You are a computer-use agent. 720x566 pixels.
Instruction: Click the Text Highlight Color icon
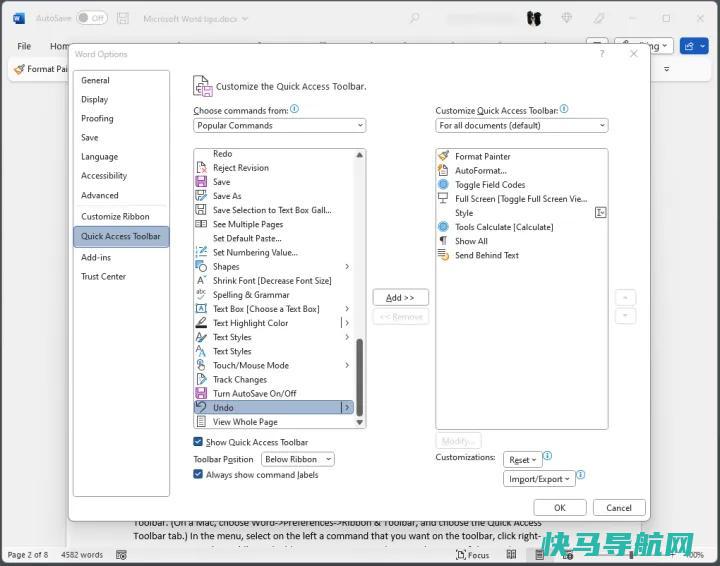pos(201,323)
